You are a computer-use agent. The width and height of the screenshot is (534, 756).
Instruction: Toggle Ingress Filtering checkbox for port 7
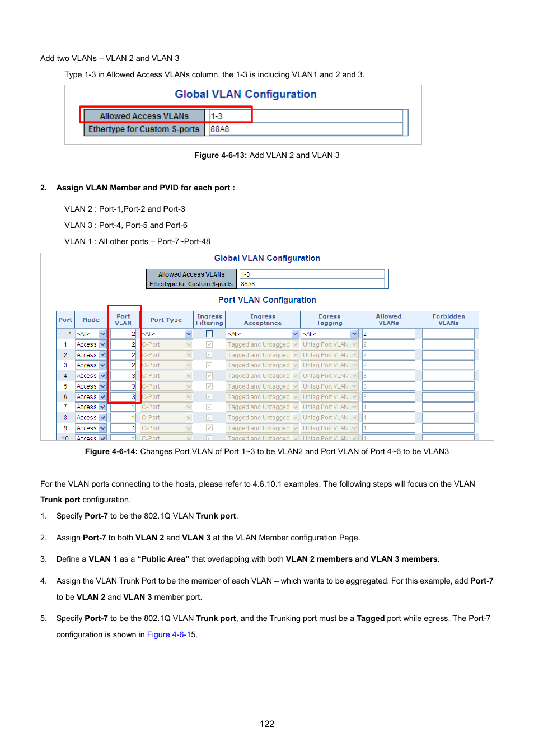(209, 407)
